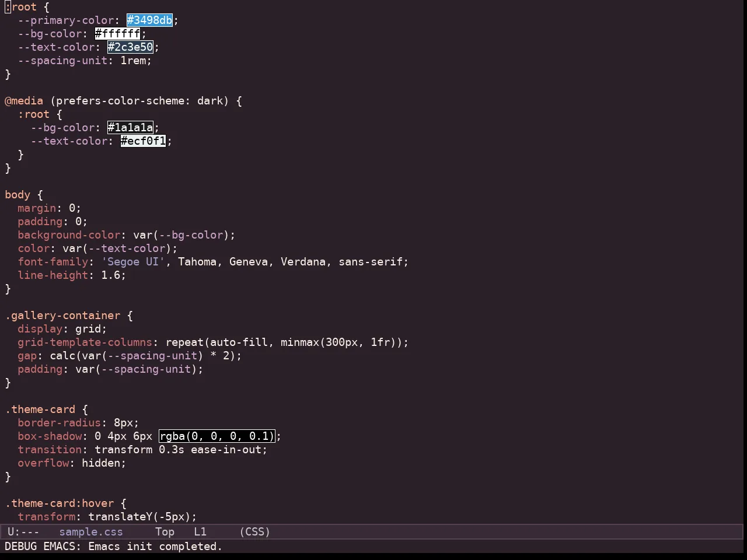Click the .gallery-container selector
The image size is (747, 560).
point(62,316)
